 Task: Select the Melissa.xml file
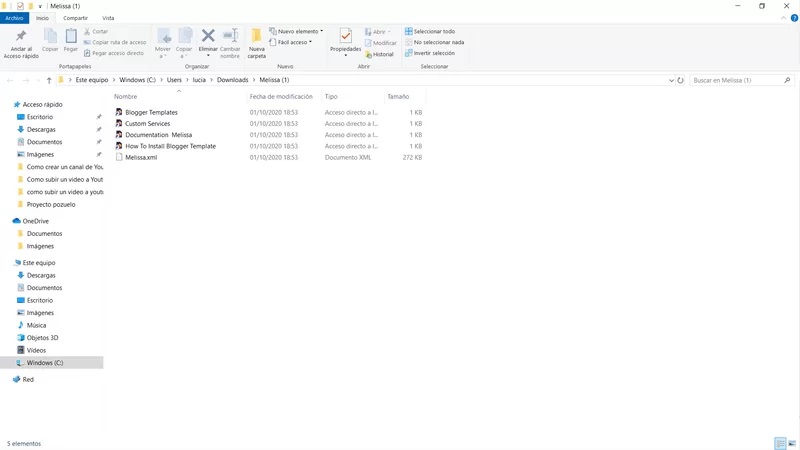tap(141, 157)
